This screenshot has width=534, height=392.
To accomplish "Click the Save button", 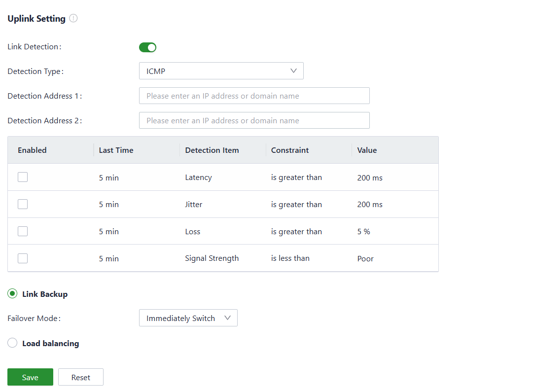I will (x=30, y=377).
